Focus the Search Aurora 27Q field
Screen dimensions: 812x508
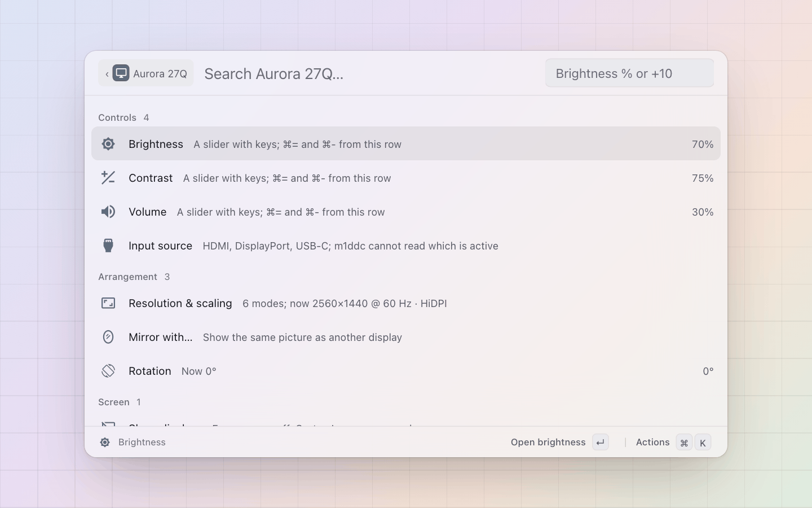[x=370, y=73]
